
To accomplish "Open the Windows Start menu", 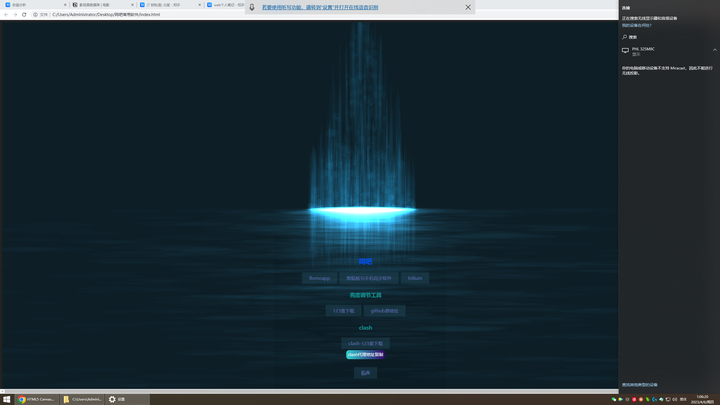I will (6, 399).
